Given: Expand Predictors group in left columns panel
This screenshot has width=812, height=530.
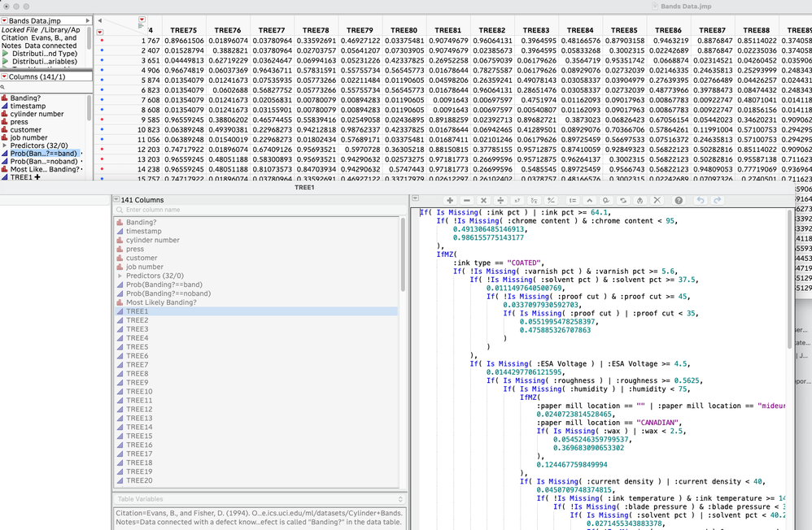Looking at the screenshot, I should click(x=5, y=146).
